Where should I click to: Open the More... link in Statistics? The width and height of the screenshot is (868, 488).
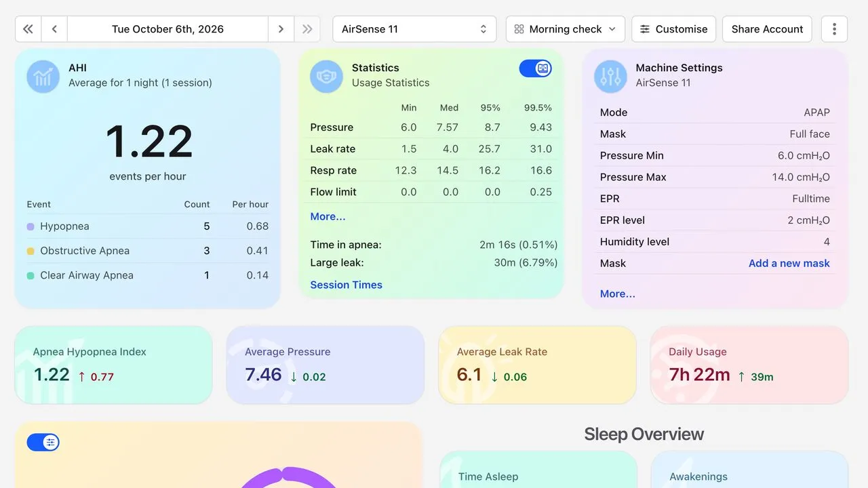point(328,216)
